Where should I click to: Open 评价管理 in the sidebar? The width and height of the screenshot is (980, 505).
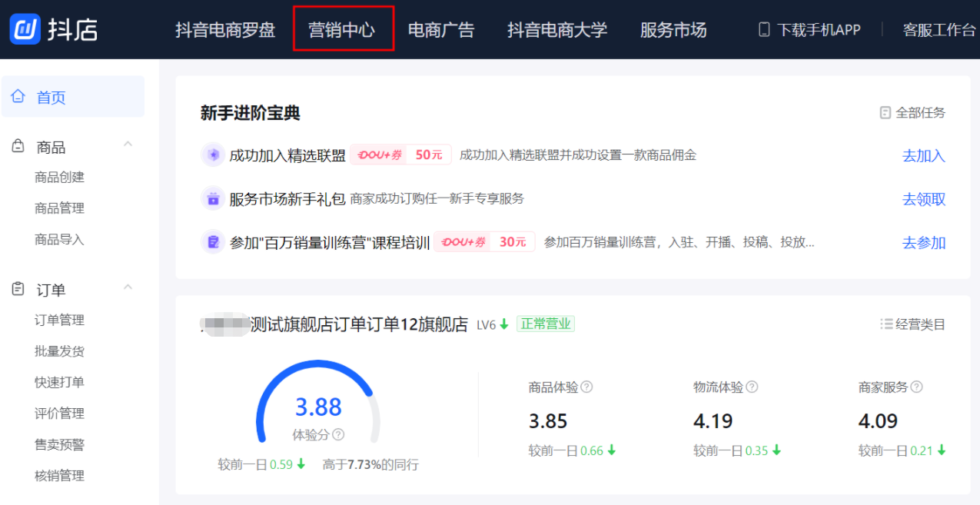[59, 414]
